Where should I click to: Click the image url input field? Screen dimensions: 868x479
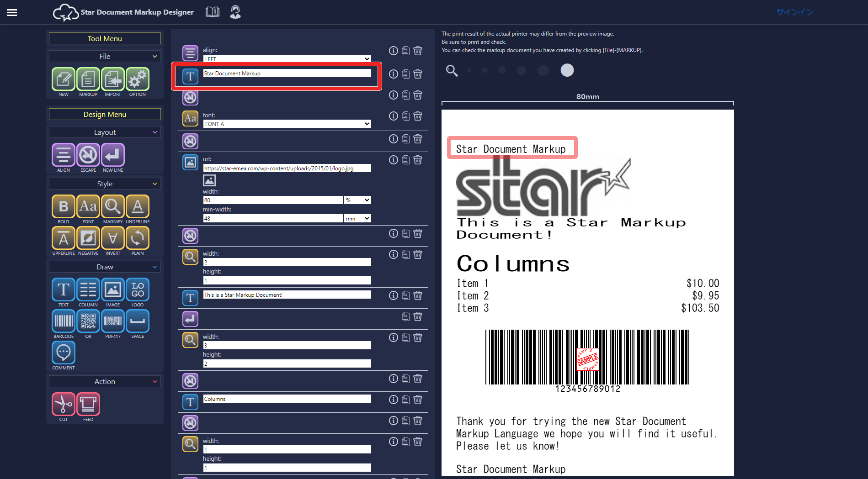click(x=287, y=168)
